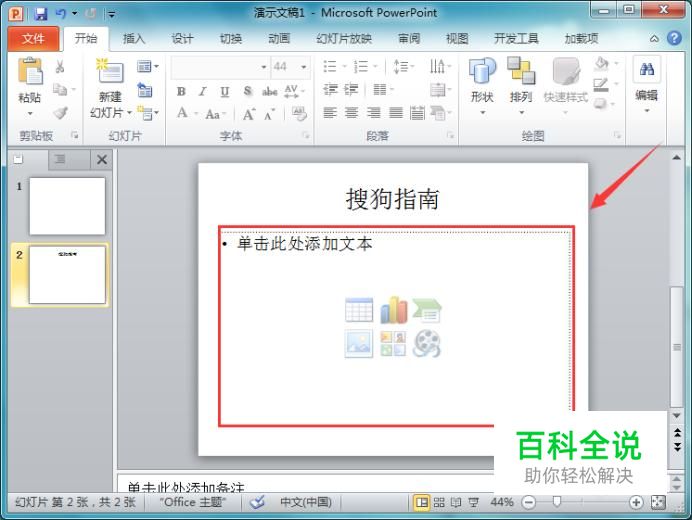Viewport: 692px width, 520px height.
Task: Insert a chart from the placeholder icon
Action: point(394,310)
